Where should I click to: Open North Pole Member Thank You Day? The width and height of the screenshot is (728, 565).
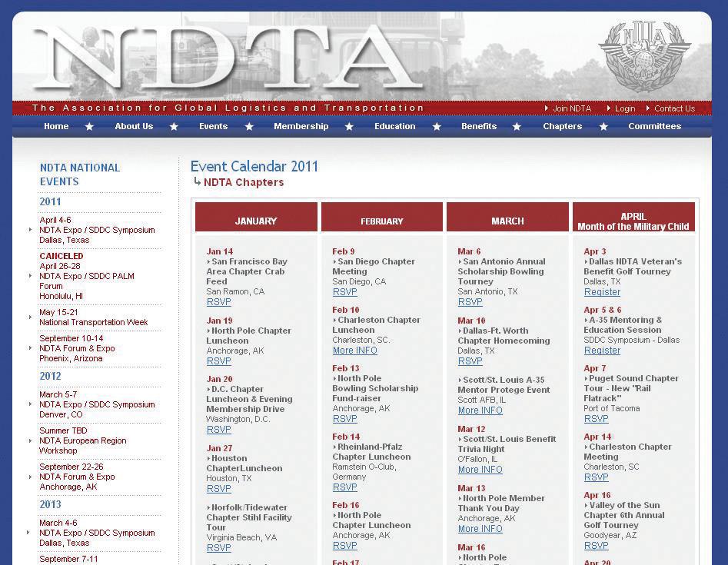click(x=501, y=504)
